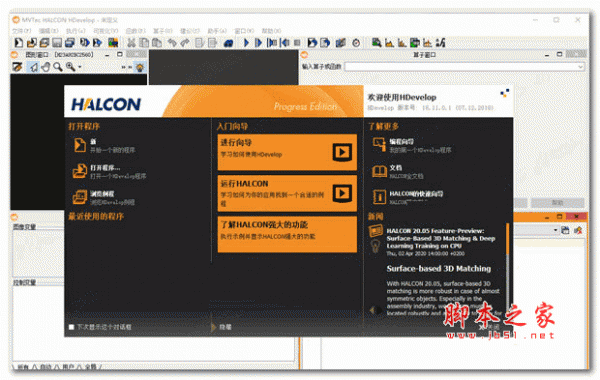Click the Cut scissors toolbar icon

click(x=131, y=42)
